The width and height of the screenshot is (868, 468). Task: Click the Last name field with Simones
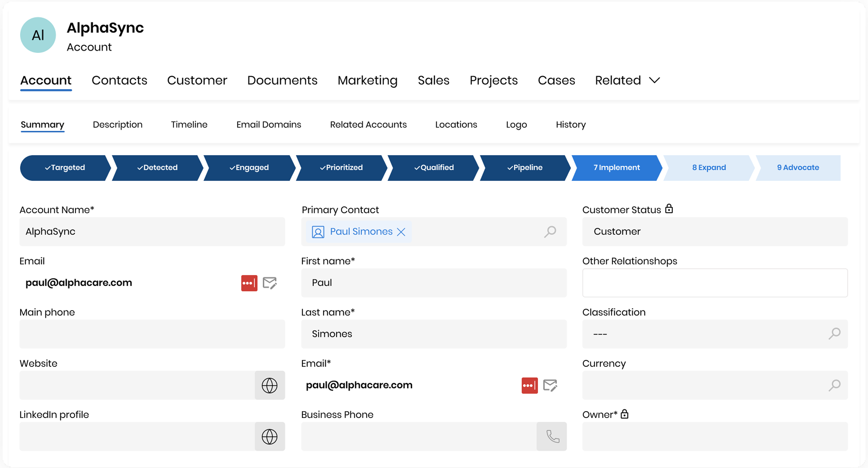coord(434,334)
